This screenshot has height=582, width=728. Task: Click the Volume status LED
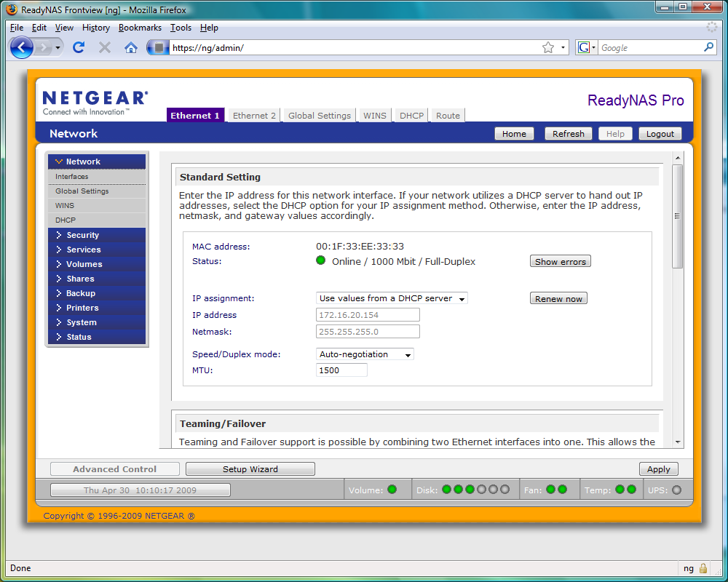tap(392, 489)
